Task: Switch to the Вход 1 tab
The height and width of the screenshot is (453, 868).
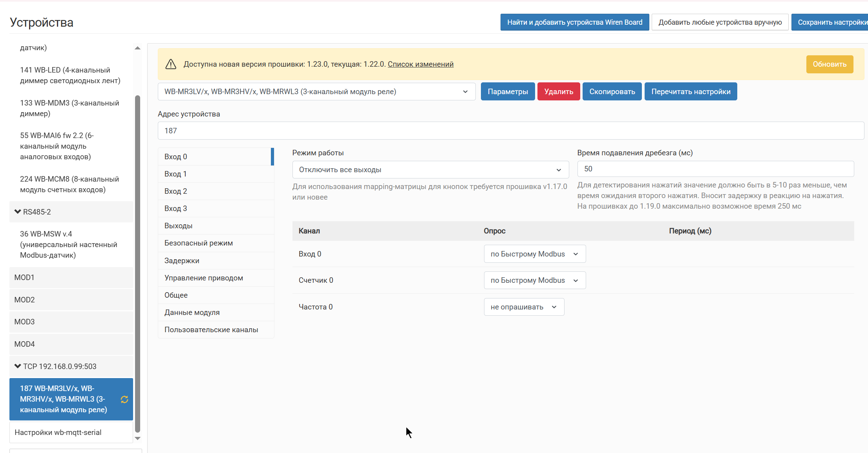Action: pos(216,174)
